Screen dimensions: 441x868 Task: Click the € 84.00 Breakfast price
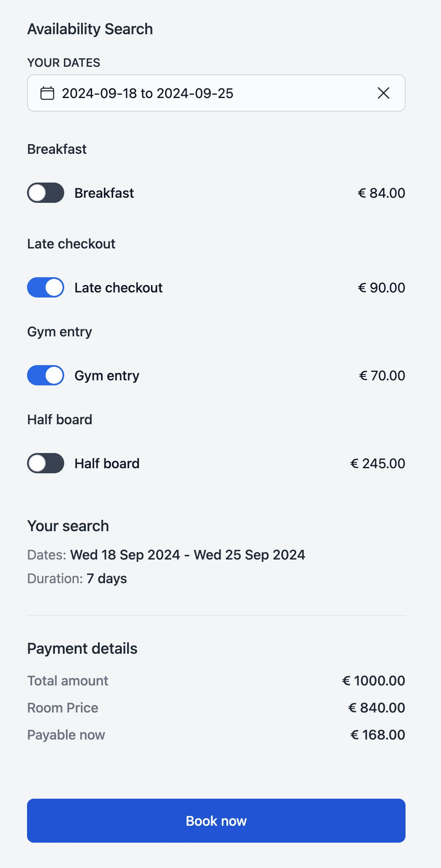click(381, 193)
